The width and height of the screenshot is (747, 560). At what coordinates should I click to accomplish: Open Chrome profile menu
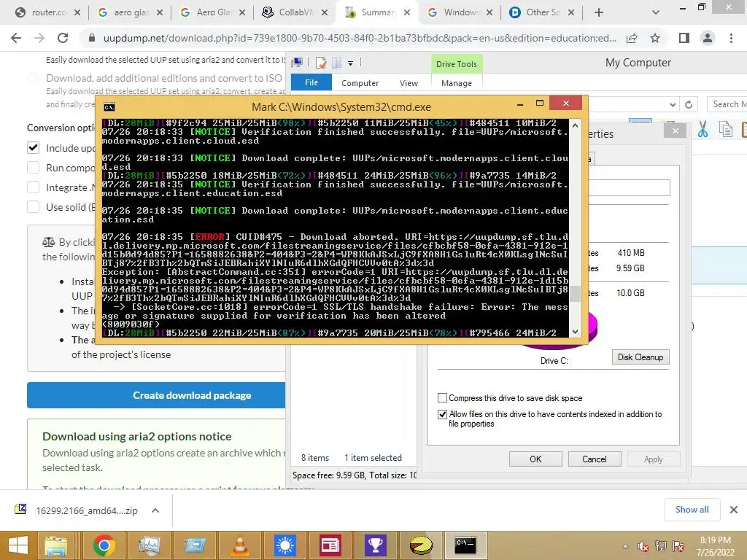[x=708, y=38]
